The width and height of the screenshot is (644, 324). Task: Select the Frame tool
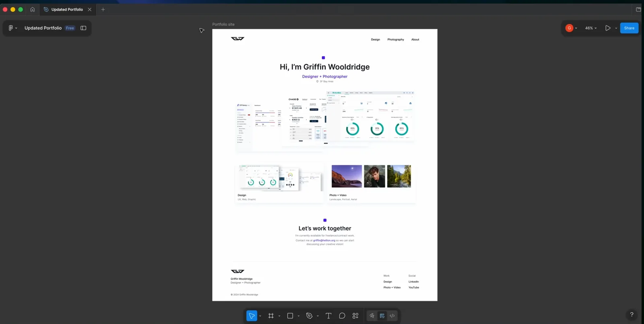271,316
